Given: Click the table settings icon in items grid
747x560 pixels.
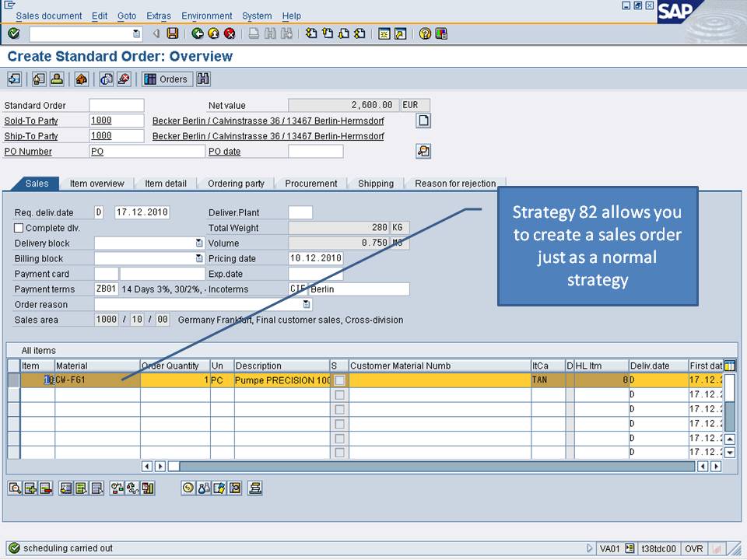Looking at the screenshot, I should tap(729, 366).
